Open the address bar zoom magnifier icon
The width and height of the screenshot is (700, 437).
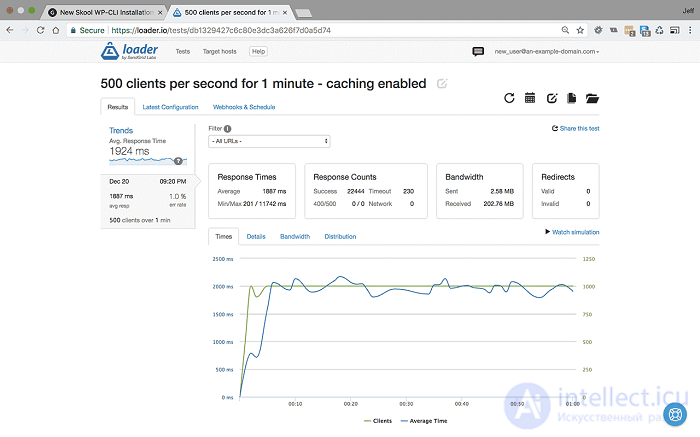(x=565, y=30)
